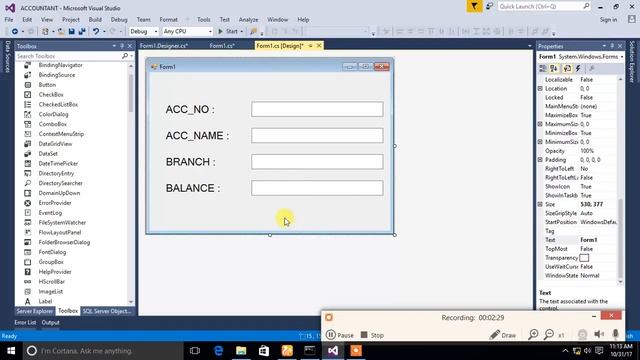Click the Save All toolbar icon
The image size is (640, 360).
coord(82,31)
